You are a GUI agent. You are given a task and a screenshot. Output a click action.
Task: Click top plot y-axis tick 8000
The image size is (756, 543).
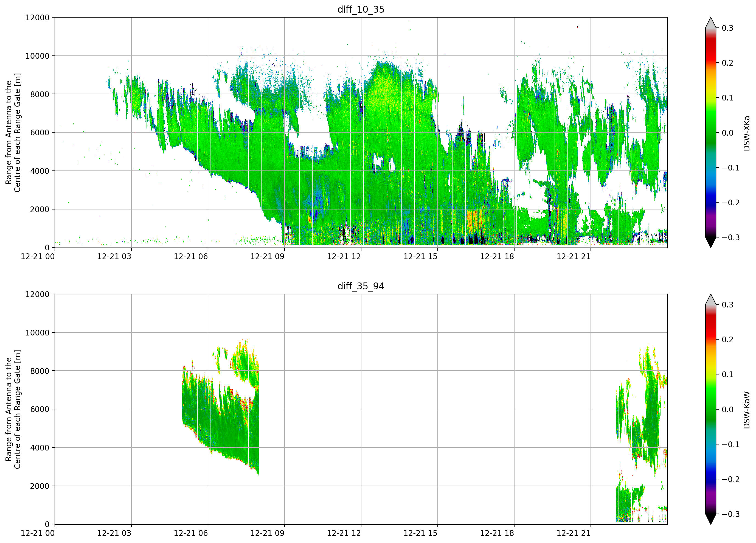coord(40,94)
